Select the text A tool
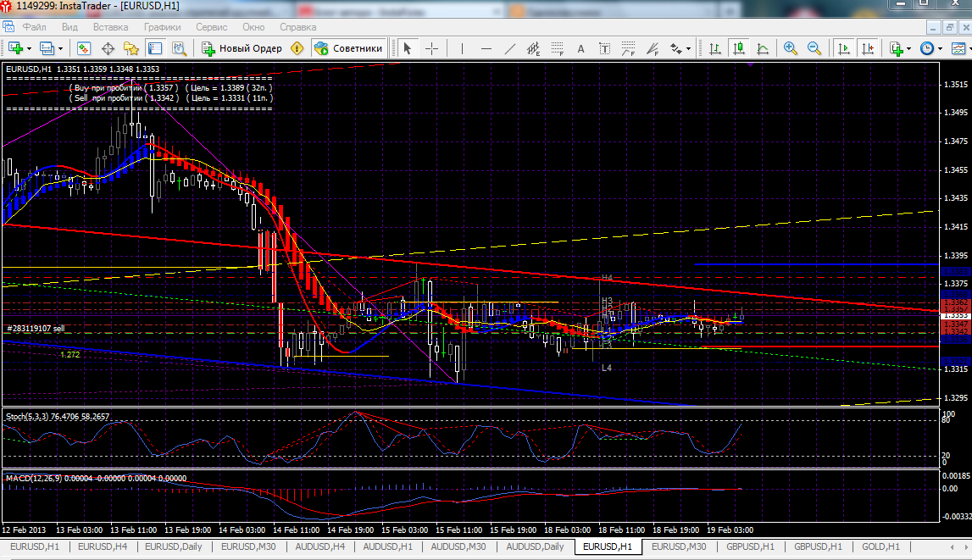Viewport: 972px width, 560px height. (x=580, y=48)
